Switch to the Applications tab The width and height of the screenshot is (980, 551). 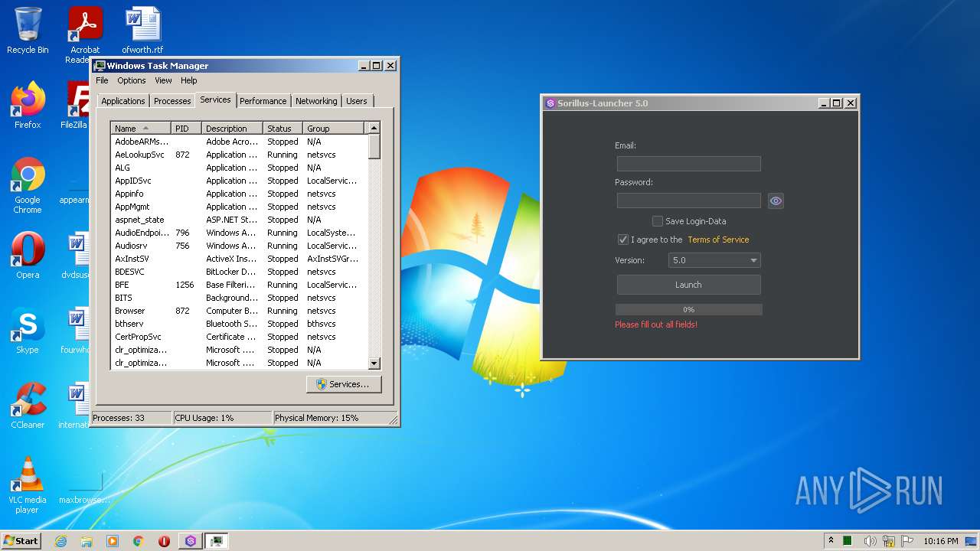[x=122, y=101]
